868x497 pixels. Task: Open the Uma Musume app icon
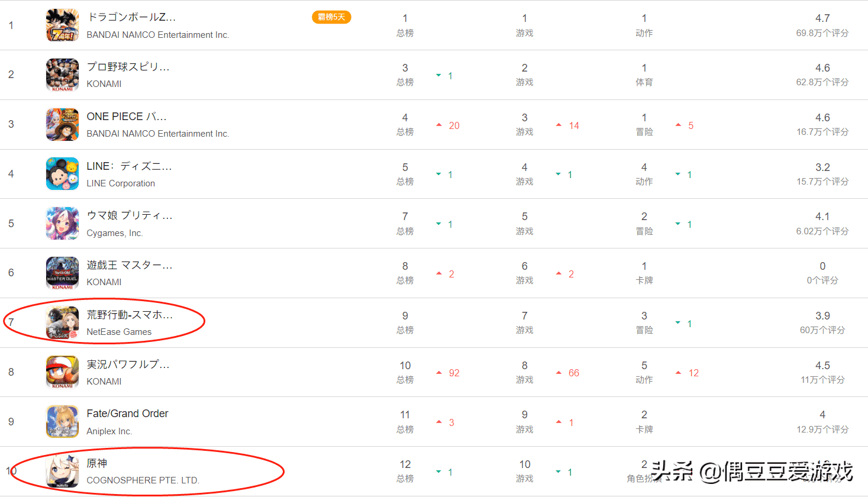(x=62, y=223)
